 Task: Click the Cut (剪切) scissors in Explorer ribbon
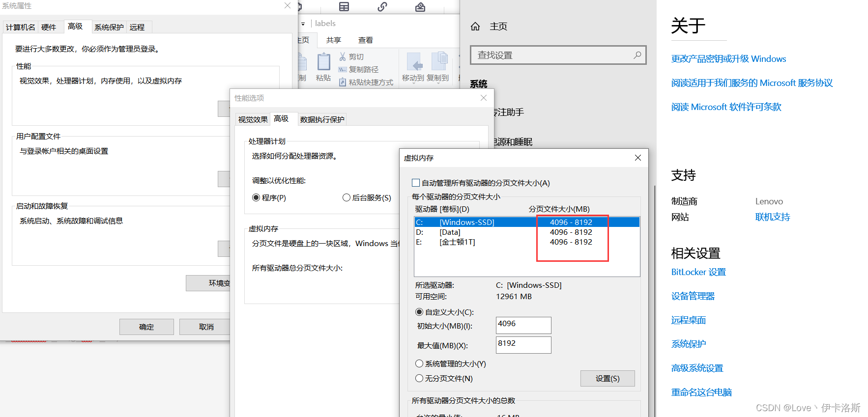coord(343,57)
